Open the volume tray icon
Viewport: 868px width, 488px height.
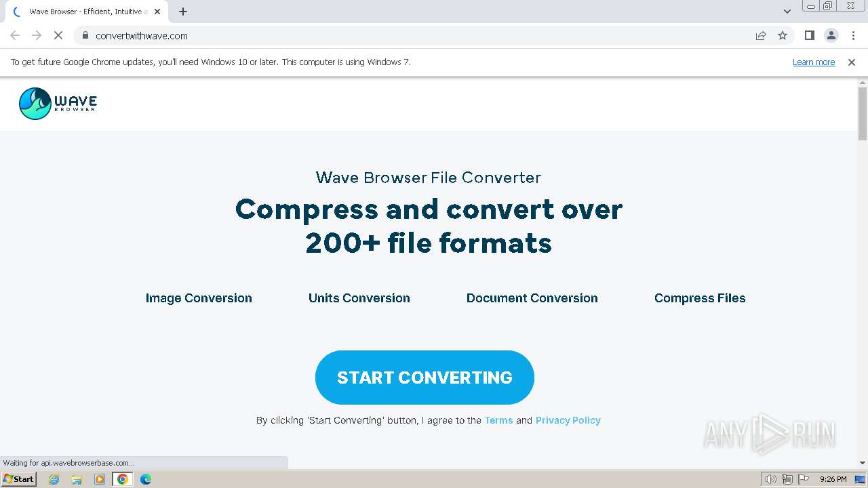click(x=771, y=479)
